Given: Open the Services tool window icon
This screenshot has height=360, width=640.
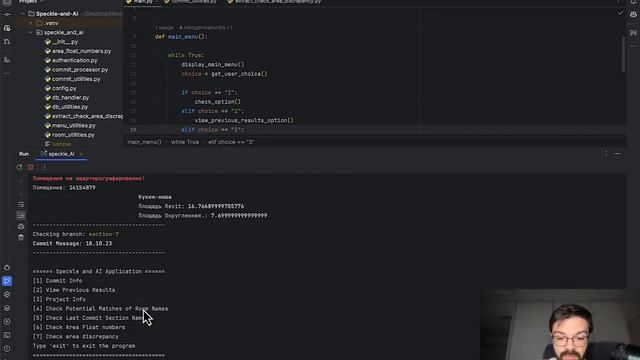Looking at the screenshot, I should point(7,322).
